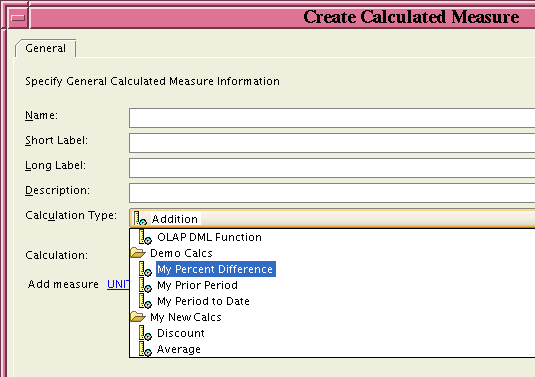Focus the Long Label input field
The width and height of the screenshot is (535, 377).
tap(332, 168)
